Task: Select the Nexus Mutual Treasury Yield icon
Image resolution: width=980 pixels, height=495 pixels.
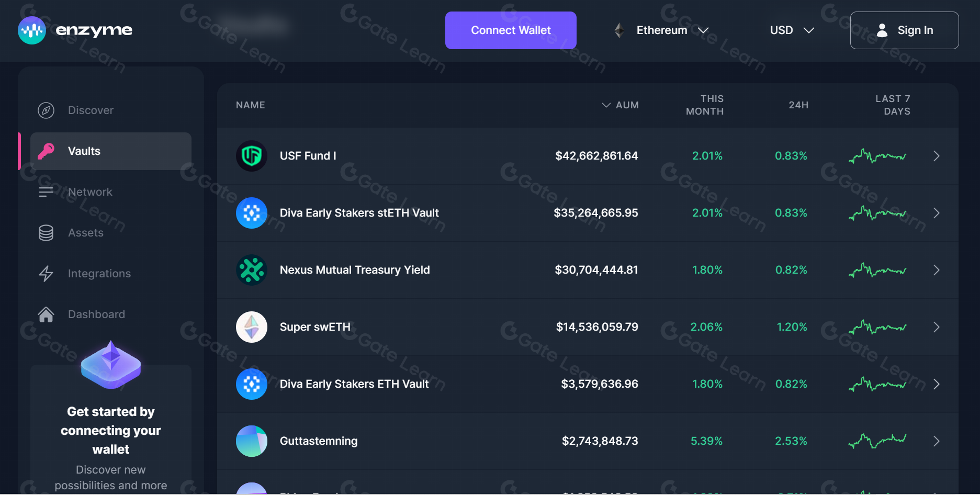Action: coord(252,270)
